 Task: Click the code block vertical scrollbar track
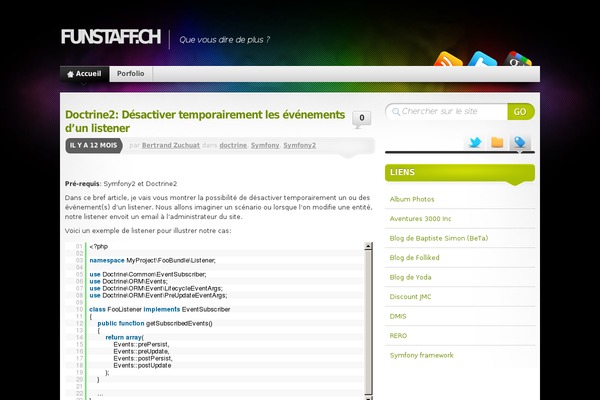pos(368,322)
